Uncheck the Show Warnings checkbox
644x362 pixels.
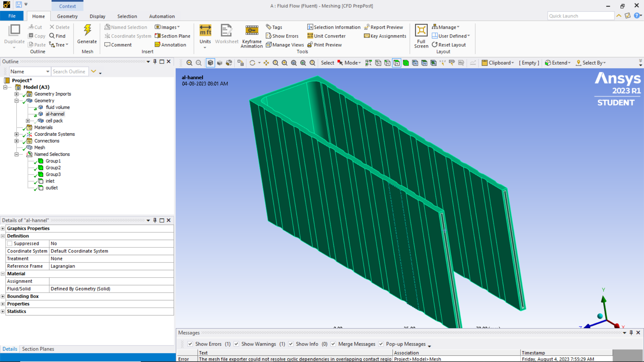pyautogui.click(x=236, y=344)
